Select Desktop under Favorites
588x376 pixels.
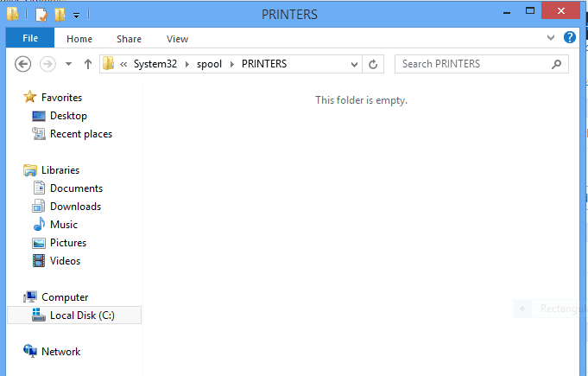68,116
